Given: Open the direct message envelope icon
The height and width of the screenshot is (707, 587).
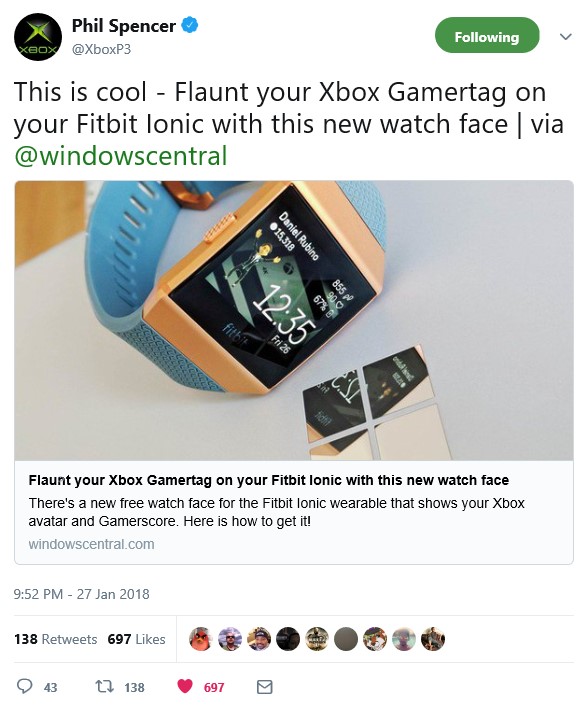Looking at the screenshot, I should click(265, 687).
